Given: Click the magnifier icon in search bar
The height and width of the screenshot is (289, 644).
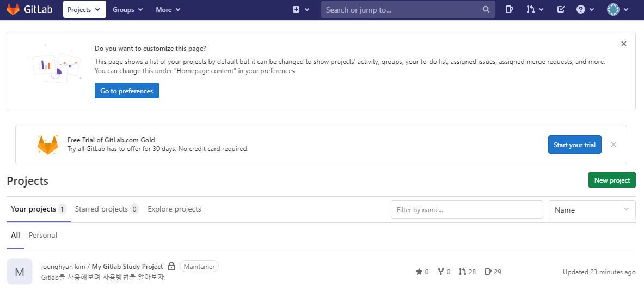Looking at the screenshot, I should click(x=486, y=9).
